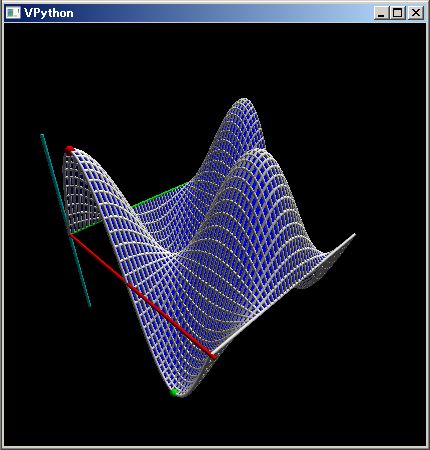This screenshot has height=450, width=430.
Task: Click where red and white rods meet
Action: click(213, 356)
